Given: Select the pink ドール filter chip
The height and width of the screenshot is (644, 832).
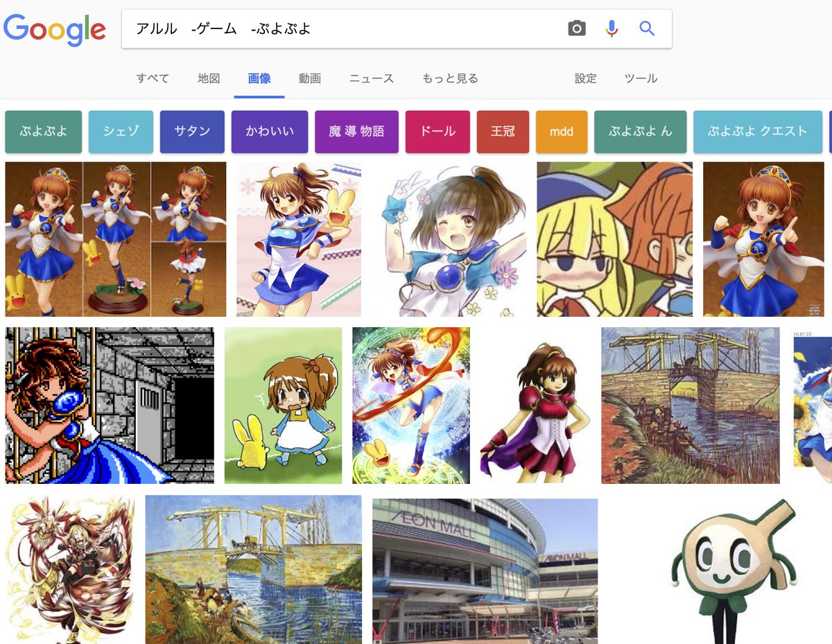Looking at the screenshot, I should (x=437, y=132).
